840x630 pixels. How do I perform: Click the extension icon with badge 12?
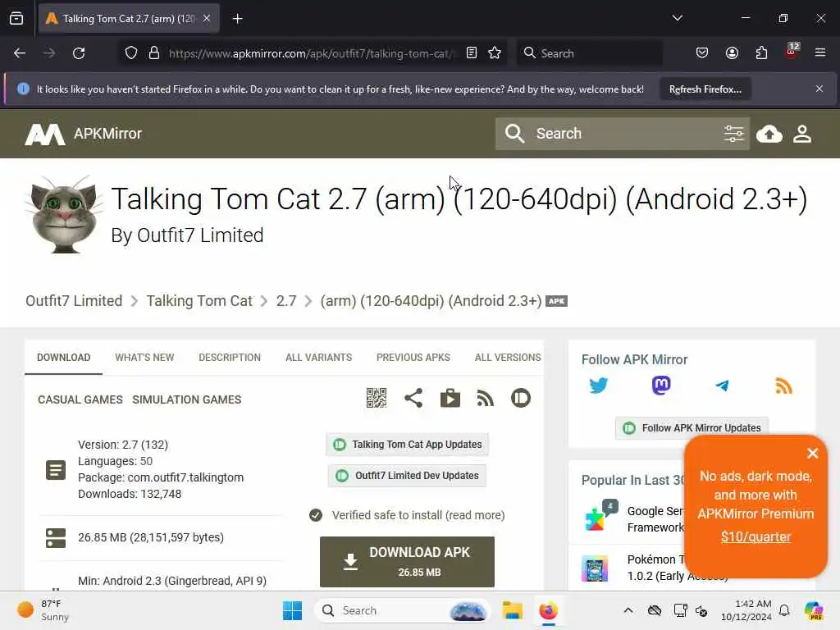pyautogui.click(x=791, y=52)
